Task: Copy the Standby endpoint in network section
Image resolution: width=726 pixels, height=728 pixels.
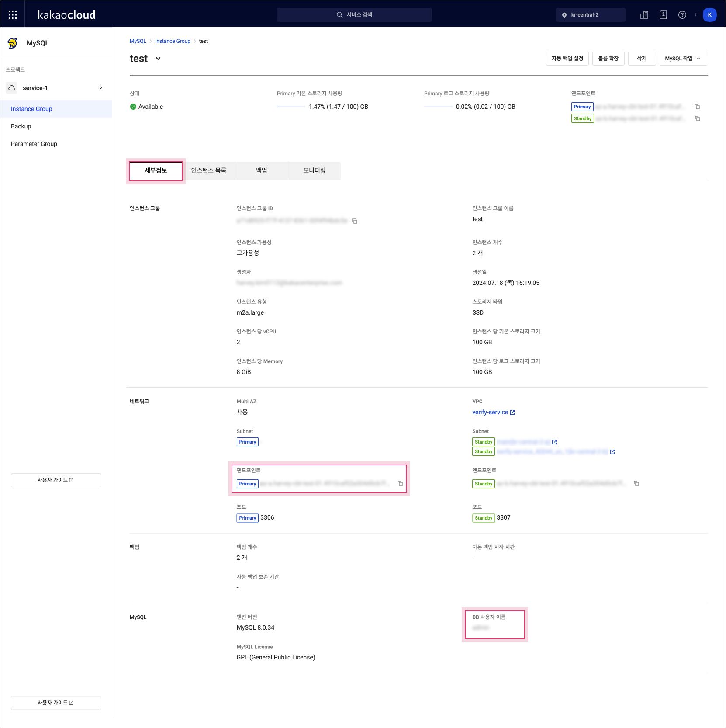Action: point(636,483)
